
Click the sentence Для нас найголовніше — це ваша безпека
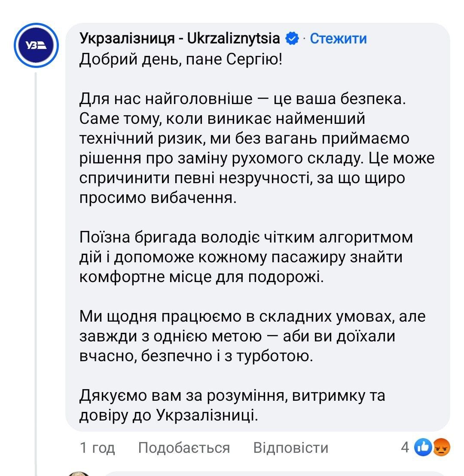pyautogui.click(x=242, y=99)
